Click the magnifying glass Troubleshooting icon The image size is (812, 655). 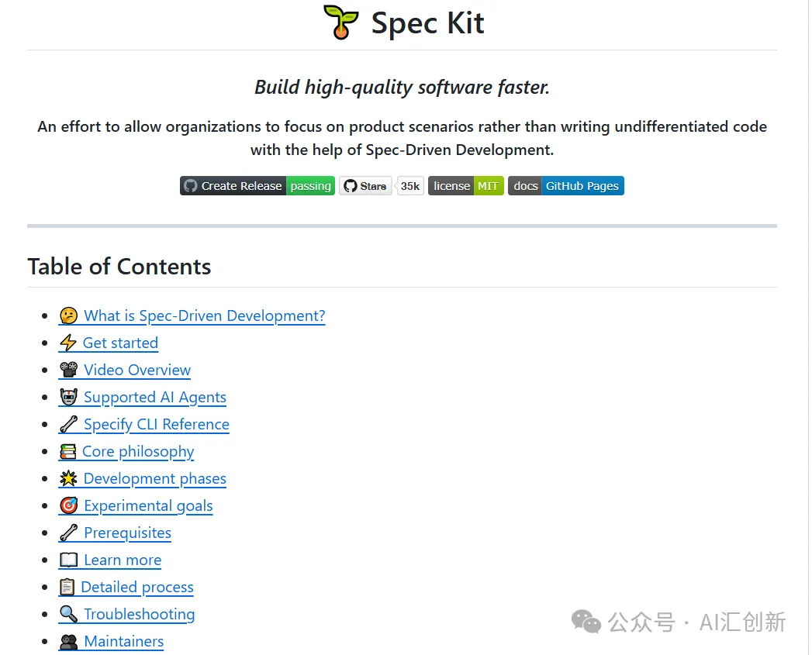(69, 615)
